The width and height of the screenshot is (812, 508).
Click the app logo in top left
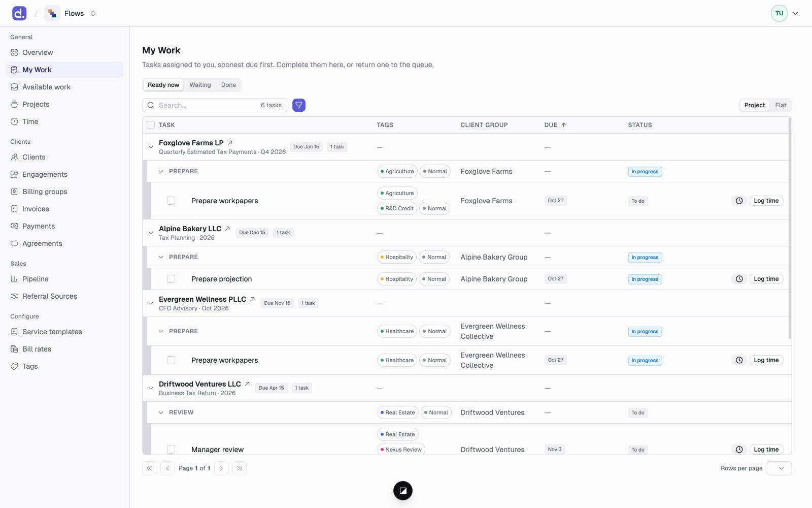(19, 13)
